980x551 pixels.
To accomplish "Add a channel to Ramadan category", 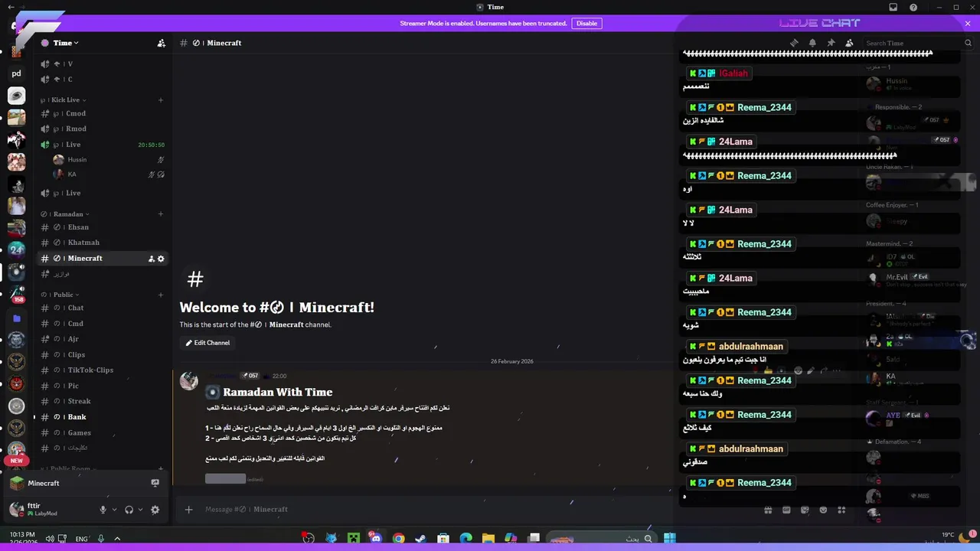I will coord(161,214).
